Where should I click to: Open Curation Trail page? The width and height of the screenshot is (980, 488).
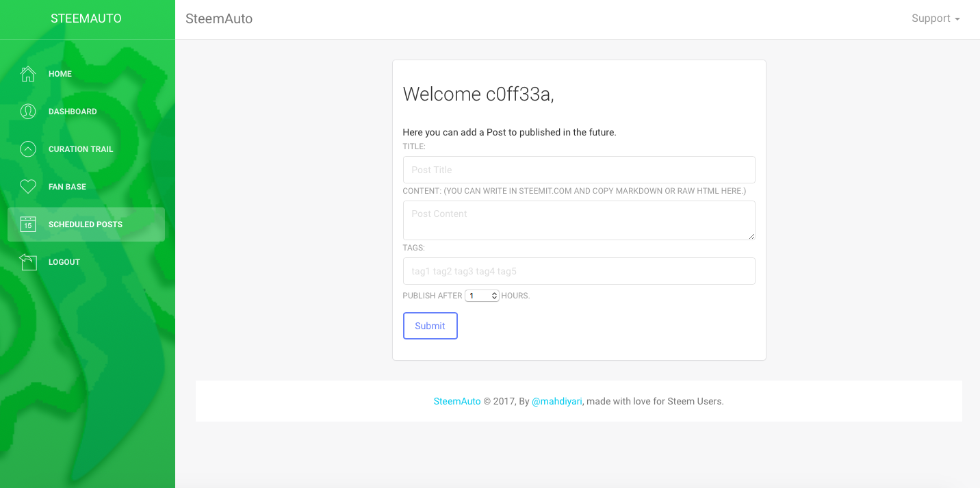pyautogui.click(x=86, y=149)
